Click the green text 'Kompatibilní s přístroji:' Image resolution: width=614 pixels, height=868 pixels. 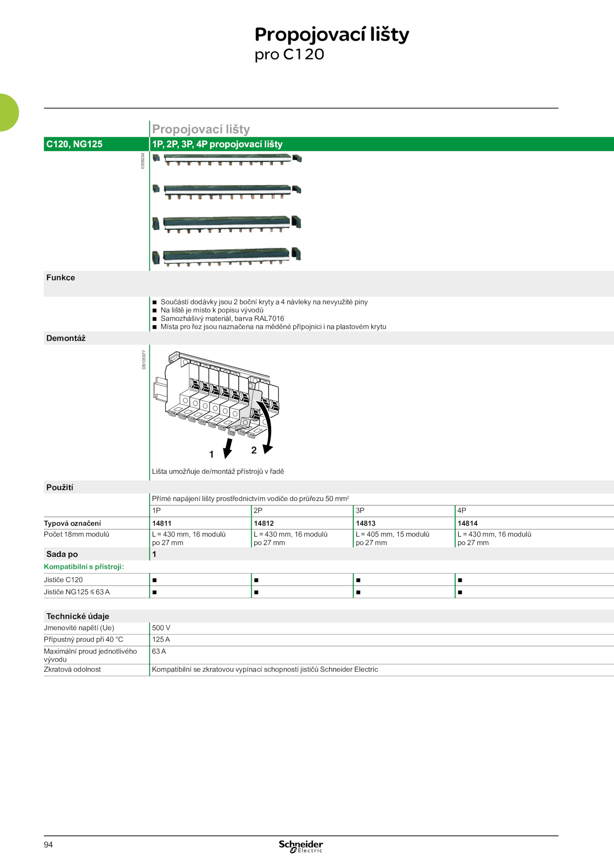coord(84,567)
